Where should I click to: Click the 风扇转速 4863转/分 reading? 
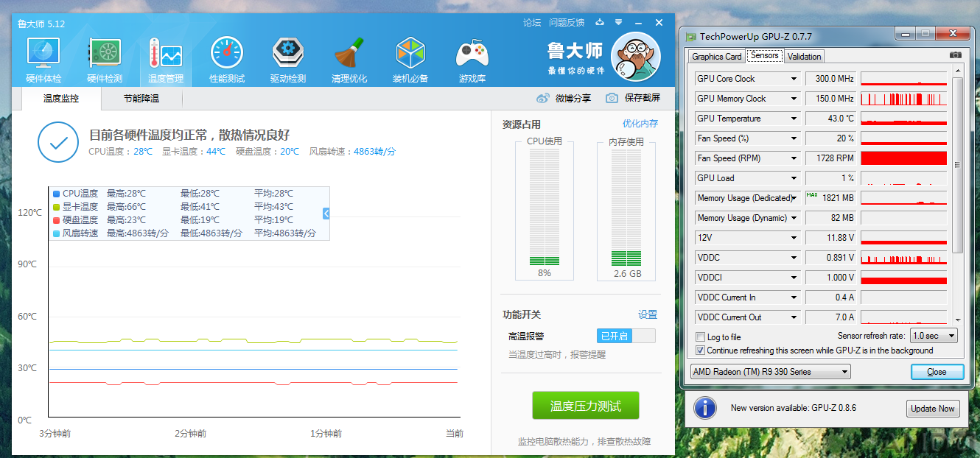click(352, 152)
